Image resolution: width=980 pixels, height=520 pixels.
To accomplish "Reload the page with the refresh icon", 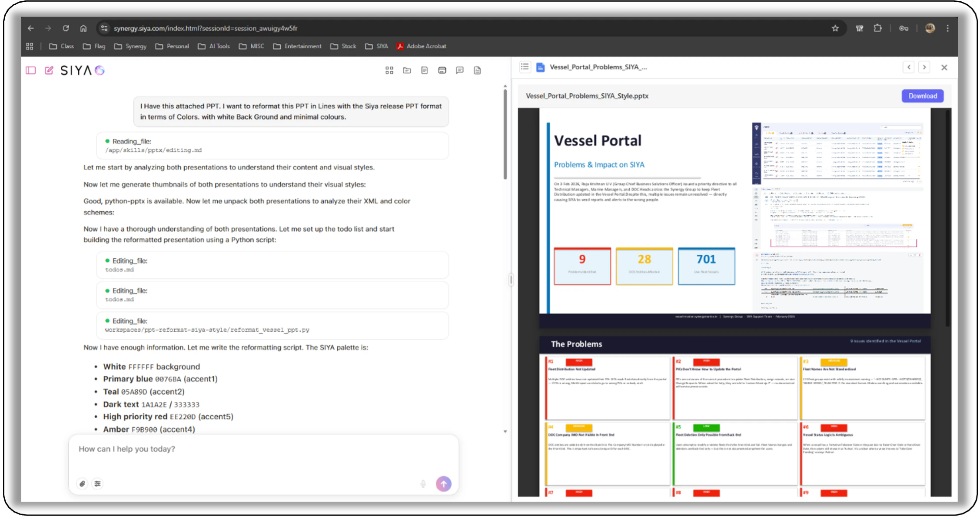I will [x=66, y=28].
